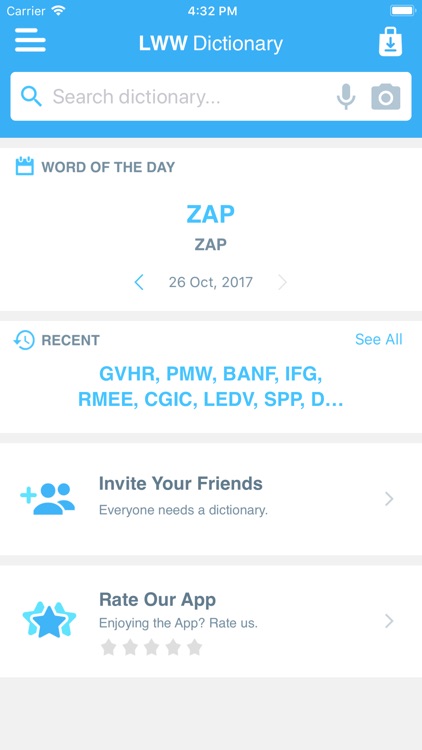The height and width of the screenshot is (750, 422).
Task: Click the Rate Our App stars icon
Action: (x=49, y=620)
